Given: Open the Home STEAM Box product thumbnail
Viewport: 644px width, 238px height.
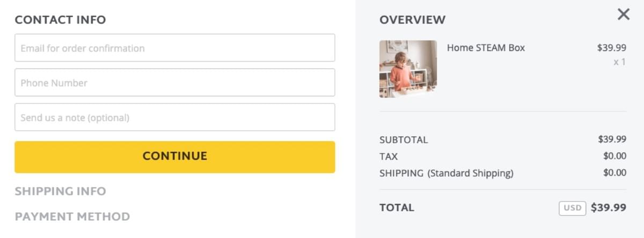Looking at the screenshot, I should pos(408,69).
